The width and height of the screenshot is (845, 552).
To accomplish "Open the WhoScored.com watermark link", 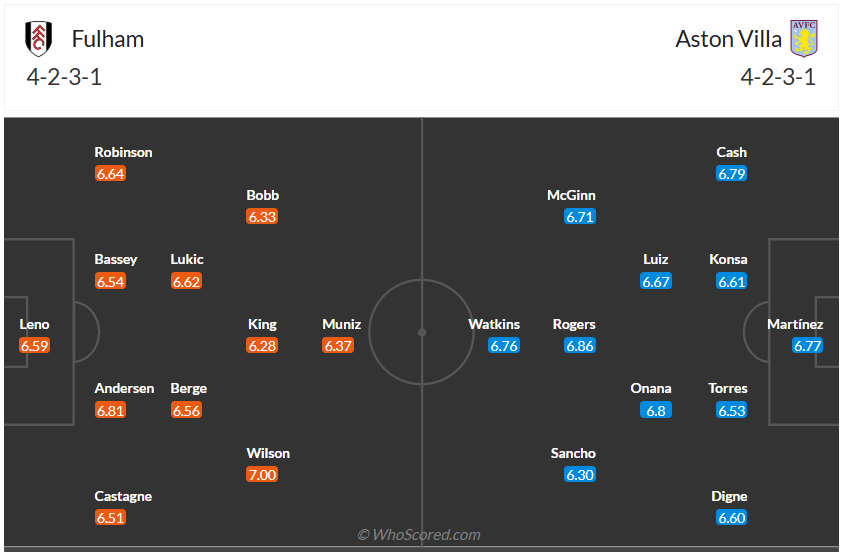I will coord(420,535).
